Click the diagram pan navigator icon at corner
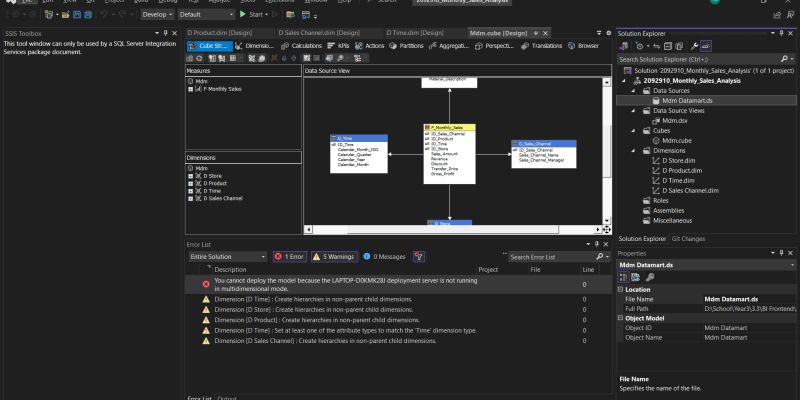This screenshot has height=400, width=800. click(607, 230)
